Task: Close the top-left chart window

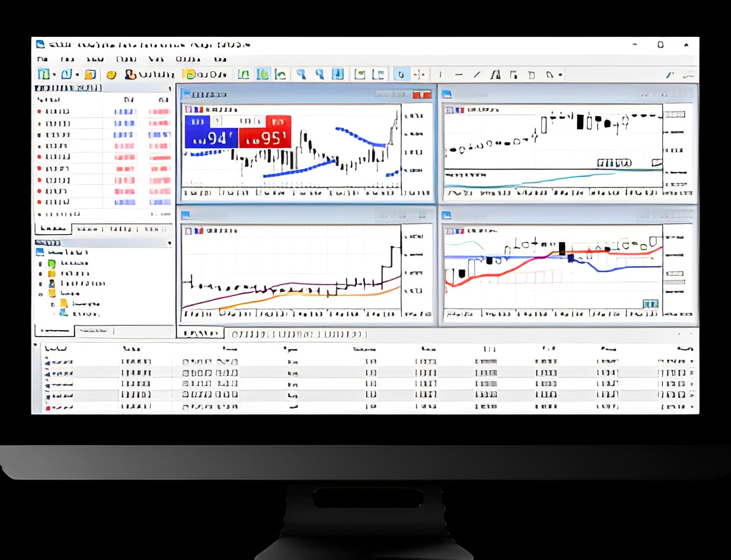Action: (x=427, y=95)
